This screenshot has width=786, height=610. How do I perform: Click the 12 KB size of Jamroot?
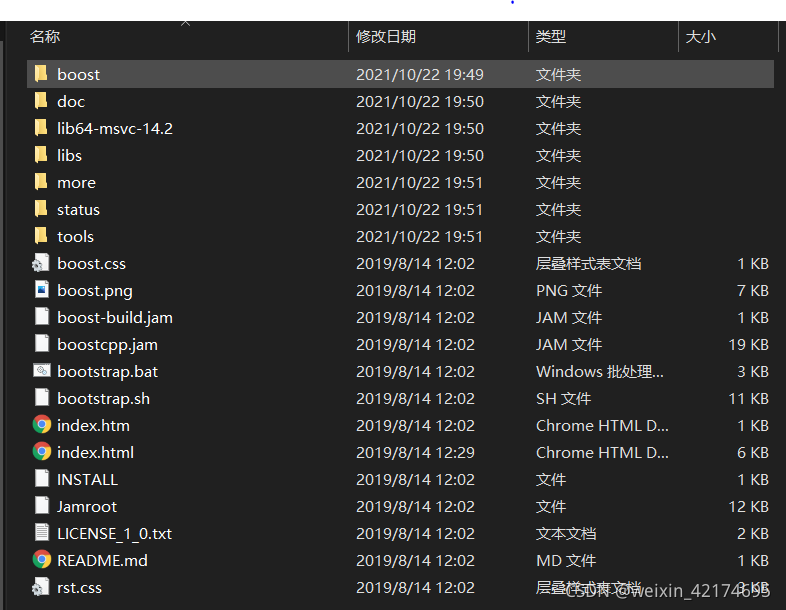[x=748, y=507]
